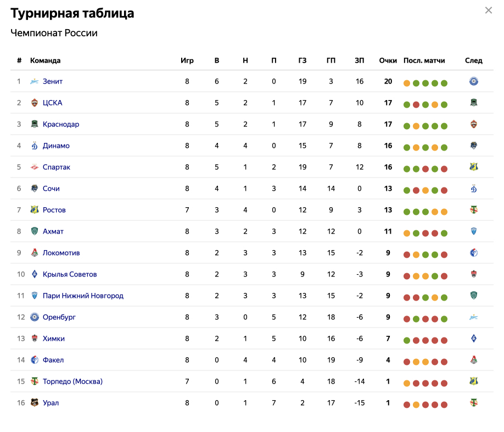Click next-opponent icon in the Урал row
Viewport: 504px width, 432px height.
tap(473, 403)
